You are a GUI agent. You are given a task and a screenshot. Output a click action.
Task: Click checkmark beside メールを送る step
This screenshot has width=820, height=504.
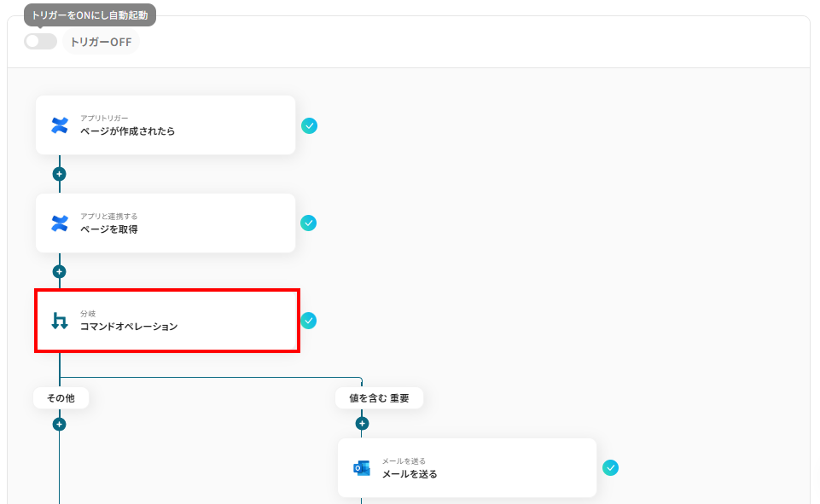tap(610, 468)
